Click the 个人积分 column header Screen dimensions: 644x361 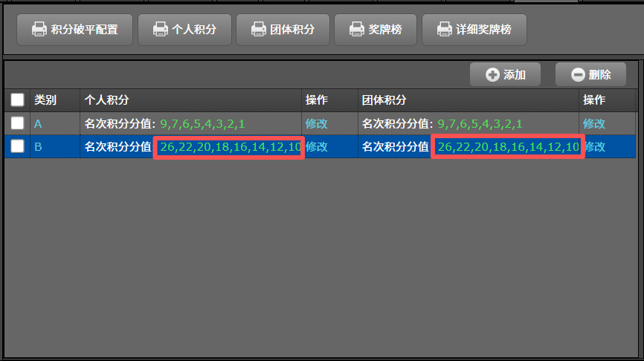tap(107, 100)
